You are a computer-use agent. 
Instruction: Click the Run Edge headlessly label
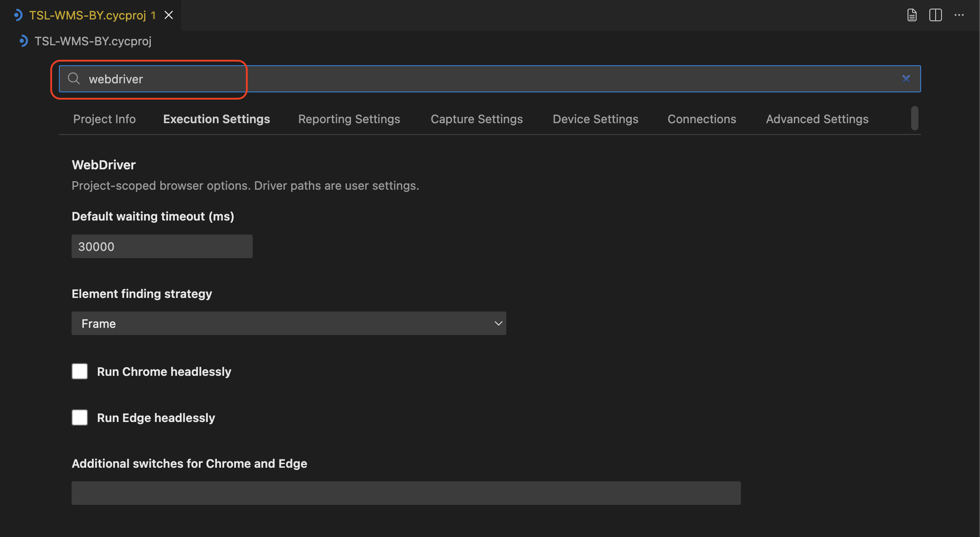[x=156, y=418]
